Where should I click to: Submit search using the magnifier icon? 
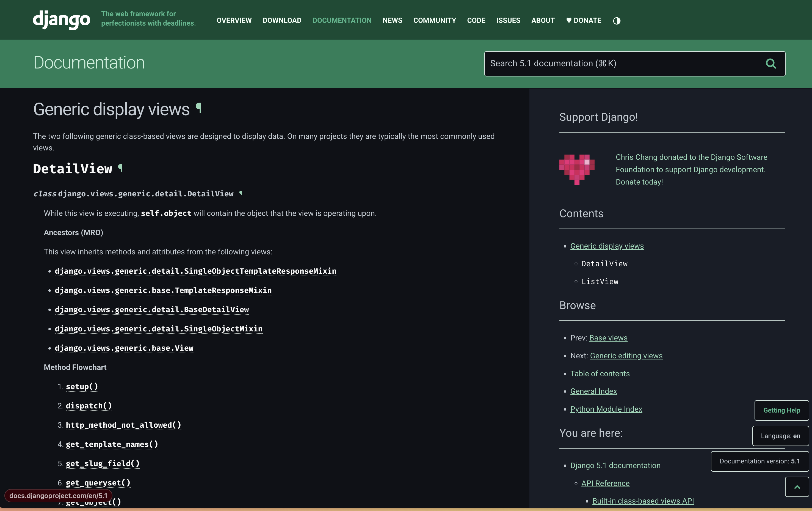pyautogui.click(x=771, y=64)
